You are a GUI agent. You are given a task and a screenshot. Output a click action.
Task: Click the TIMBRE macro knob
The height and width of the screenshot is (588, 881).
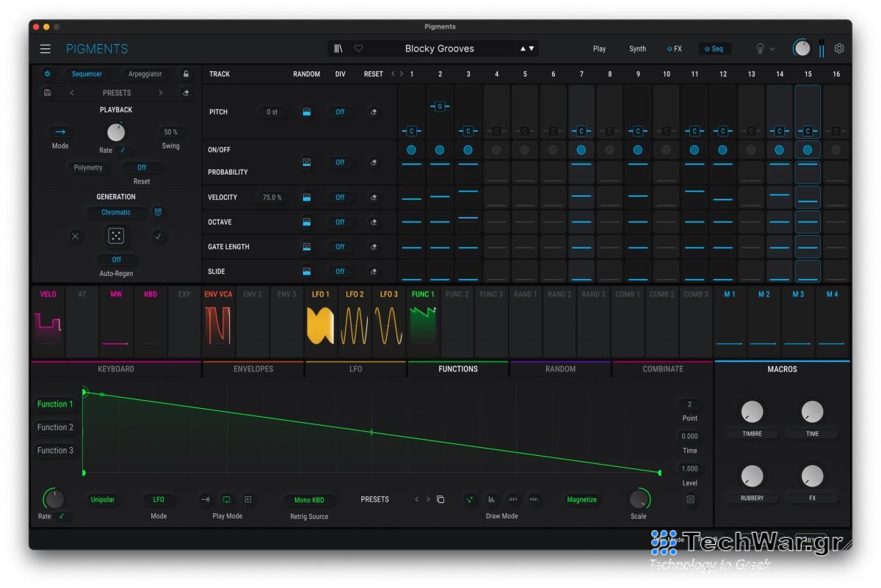tap(752, 413)
